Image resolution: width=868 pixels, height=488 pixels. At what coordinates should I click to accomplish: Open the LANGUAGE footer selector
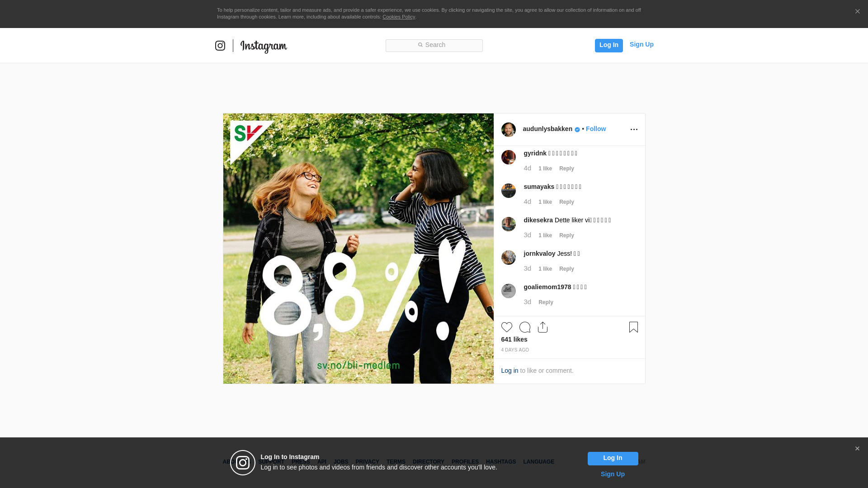coord(539,462)
